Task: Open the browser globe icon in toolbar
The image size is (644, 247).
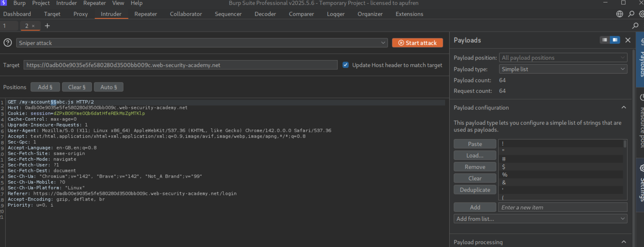Action: [619, 14]
